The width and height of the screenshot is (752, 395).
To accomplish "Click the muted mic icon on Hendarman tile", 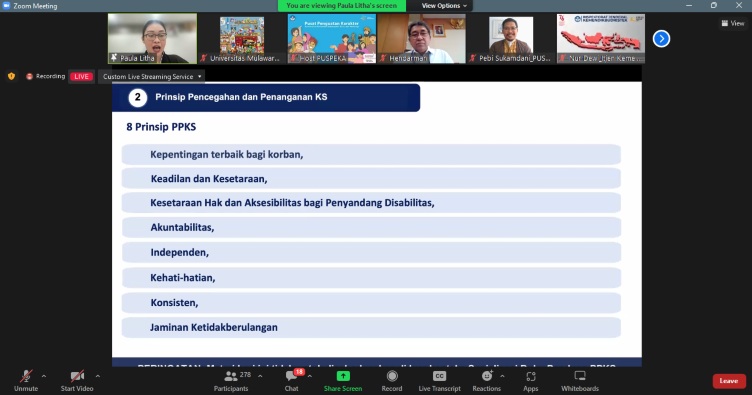I will coord(383,58).
